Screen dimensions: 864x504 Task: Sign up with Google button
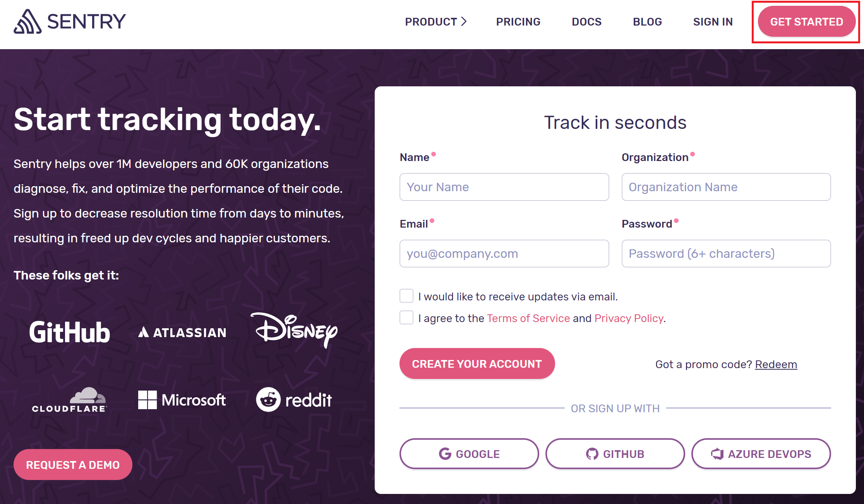(469, 454)
